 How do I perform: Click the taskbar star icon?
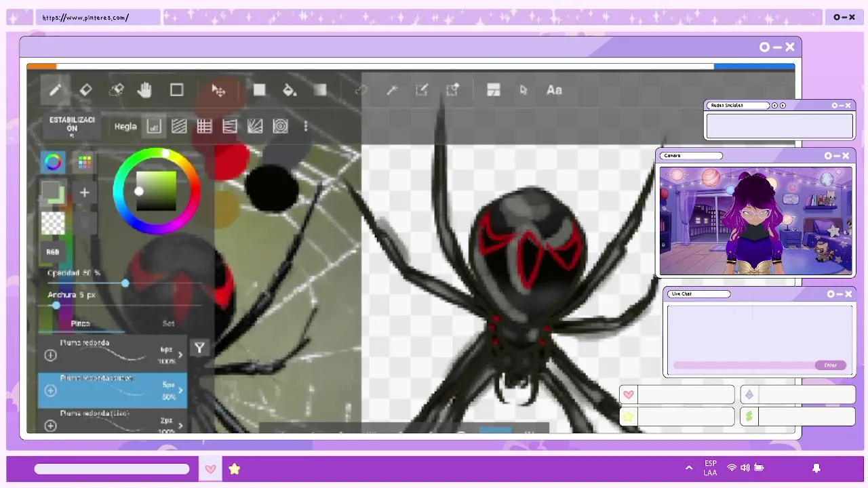[x=234, y=469]
